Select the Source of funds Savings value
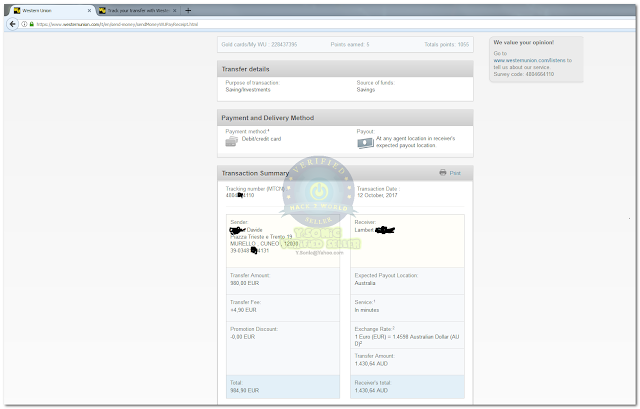 click(x=366, y=90)
